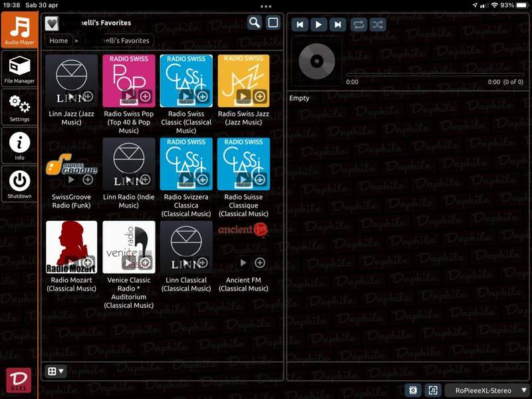Toggle shuffle mode in the player
Viewport: 532px width, 399px height.
coord(378,25)
